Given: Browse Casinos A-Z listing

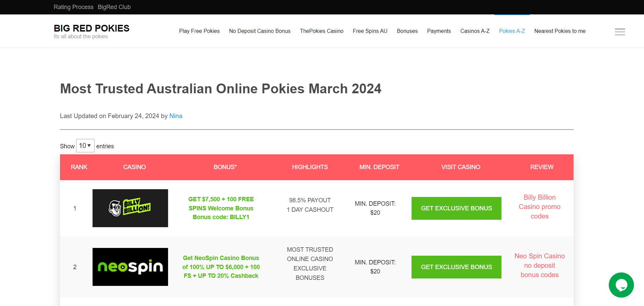Looking at the screenshot, I should 475,31.
